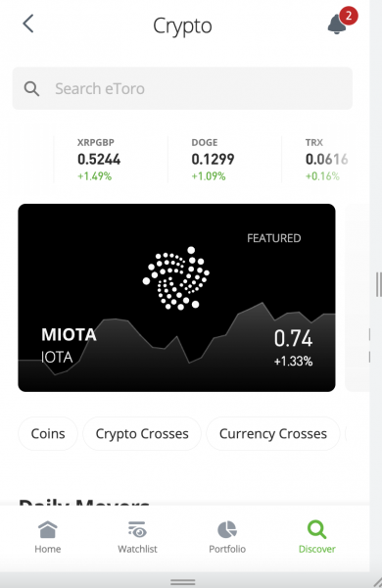Select the Discover magnifier icon
Viewport: 382px width, 588px height.
316,529
